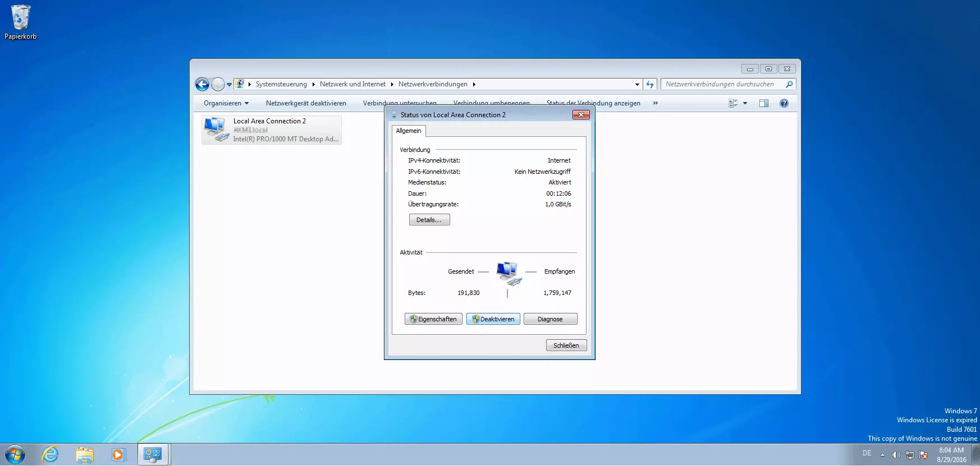Open Internet Explorer from the taskbar
This screenshot has height=466, width=980.
[x=51, y=454]
